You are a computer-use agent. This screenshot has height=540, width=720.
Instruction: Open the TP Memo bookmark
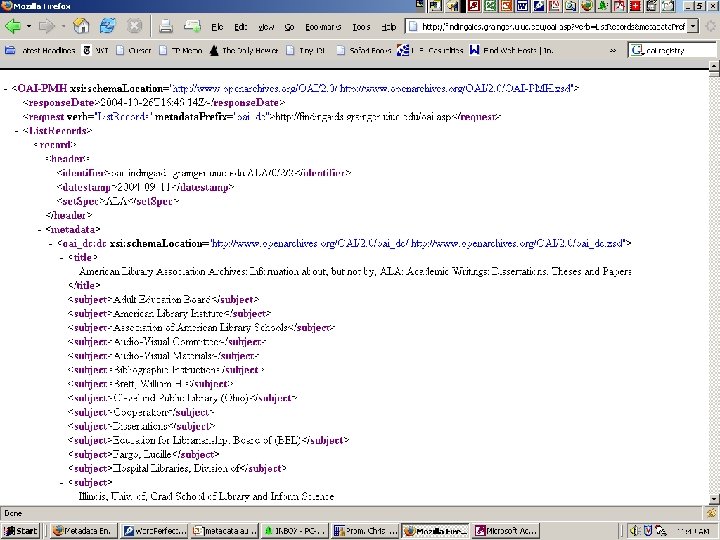(181, 51)
